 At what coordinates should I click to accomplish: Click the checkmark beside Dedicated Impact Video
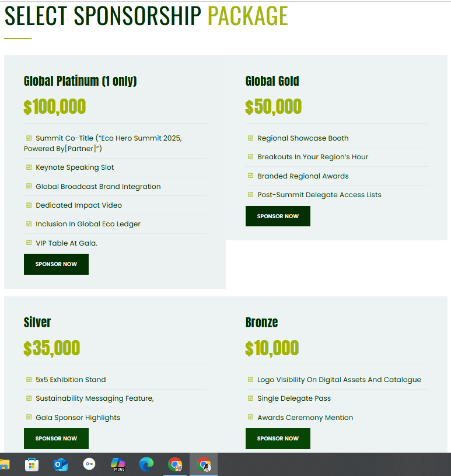coord(29,205)
